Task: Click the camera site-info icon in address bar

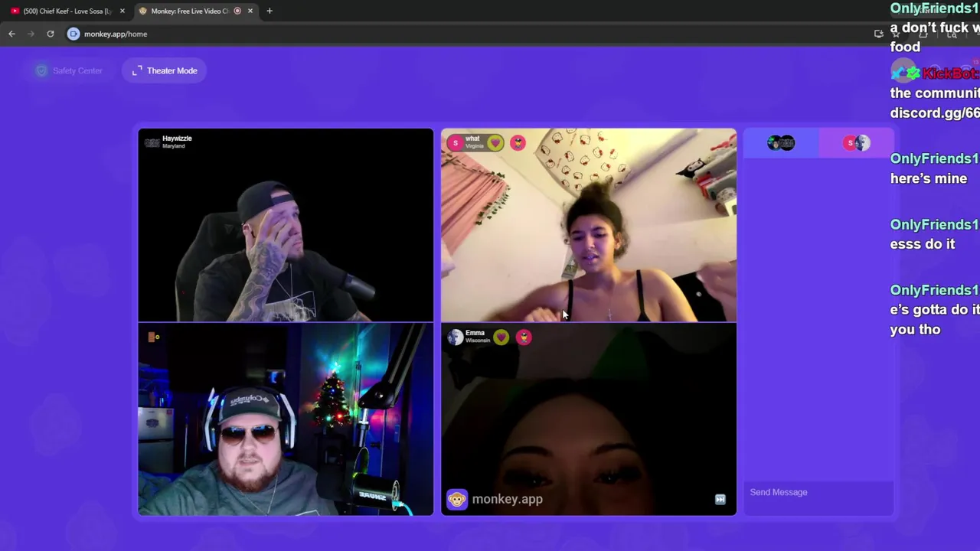Action: pyautogui.click(x=73, y=34)
